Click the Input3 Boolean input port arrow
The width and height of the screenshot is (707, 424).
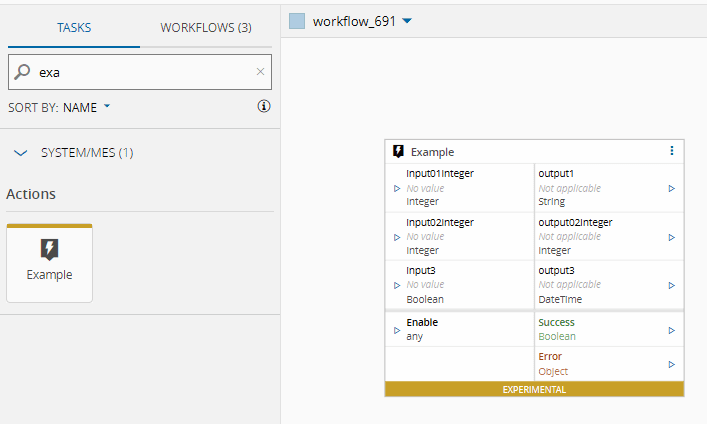click(x=398, y=285)
